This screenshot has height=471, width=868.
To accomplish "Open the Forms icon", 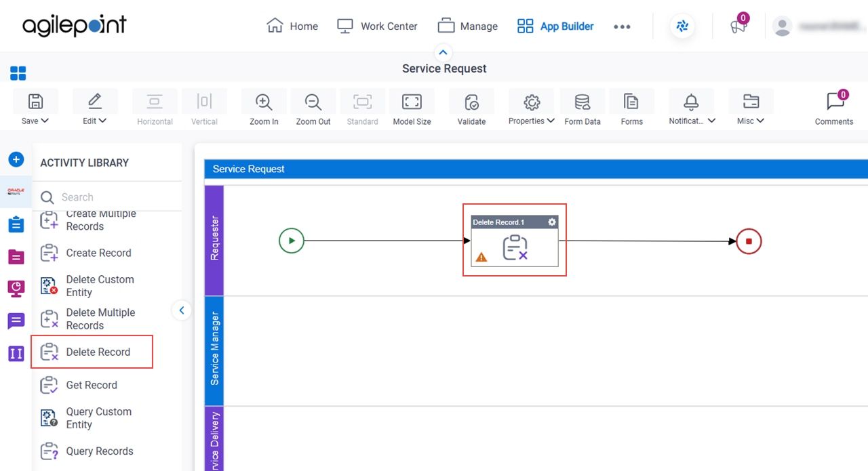I will [631, 102].
